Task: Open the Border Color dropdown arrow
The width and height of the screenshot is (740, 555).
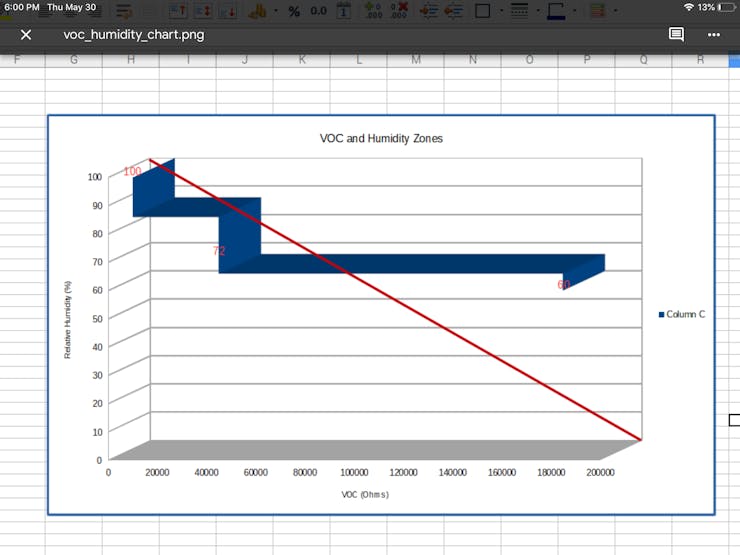Action: (575, 10)
